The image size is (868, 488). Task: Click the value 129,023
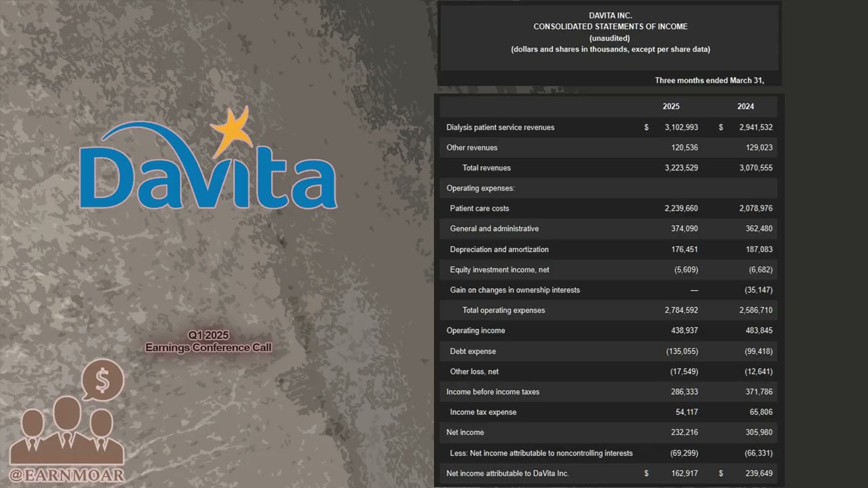coord(757,148)
